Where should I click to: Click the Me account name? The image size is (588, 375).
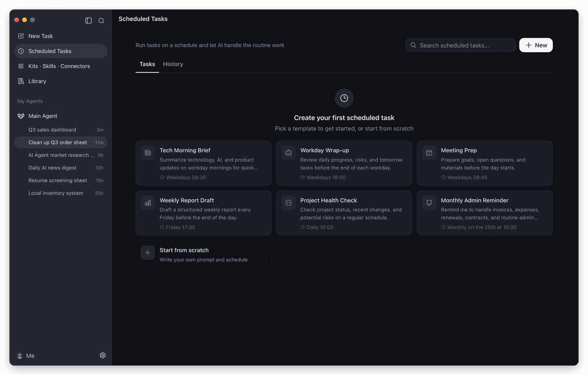click(30, 356)
